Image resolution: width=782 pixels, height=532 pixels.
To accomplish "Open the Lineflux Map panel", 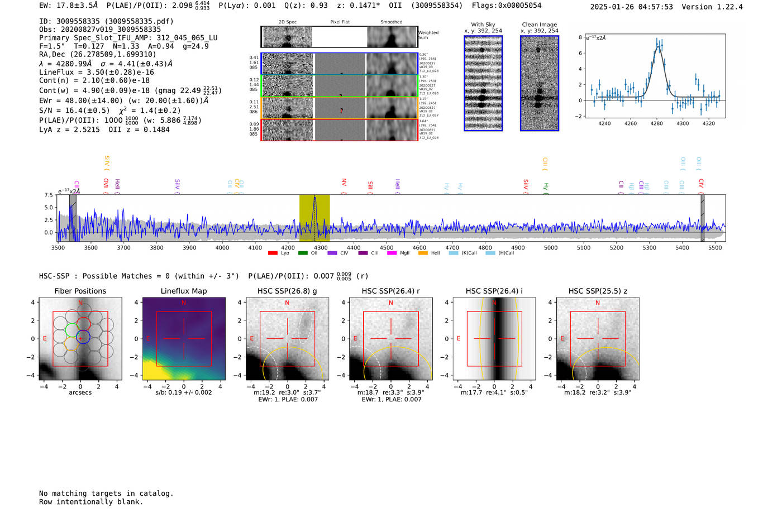I will [184, 339].
